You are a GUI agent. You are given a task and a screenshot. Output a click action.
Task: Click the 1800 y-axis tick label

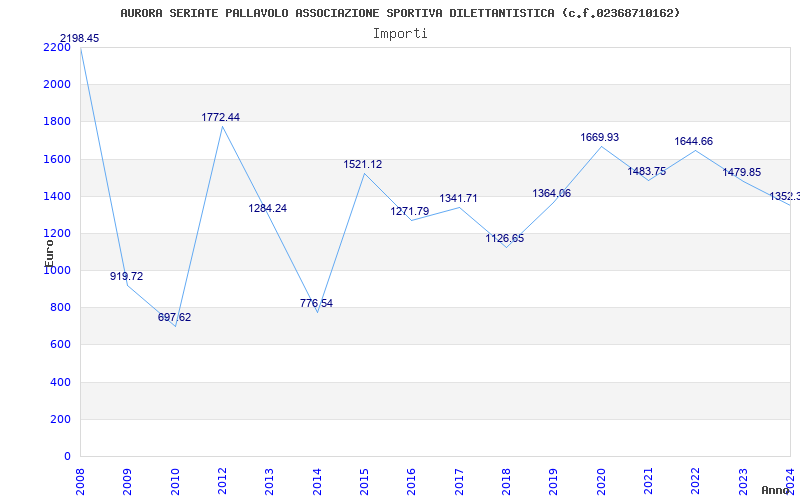[x=57, y=121]
